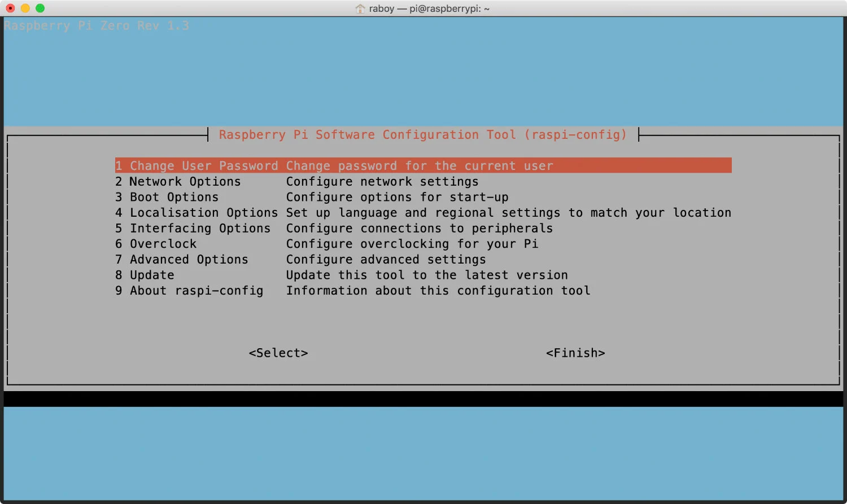Click description 'Configure network settings'
847x504 pixels.
pyautogui.click(x=382, y=181)
